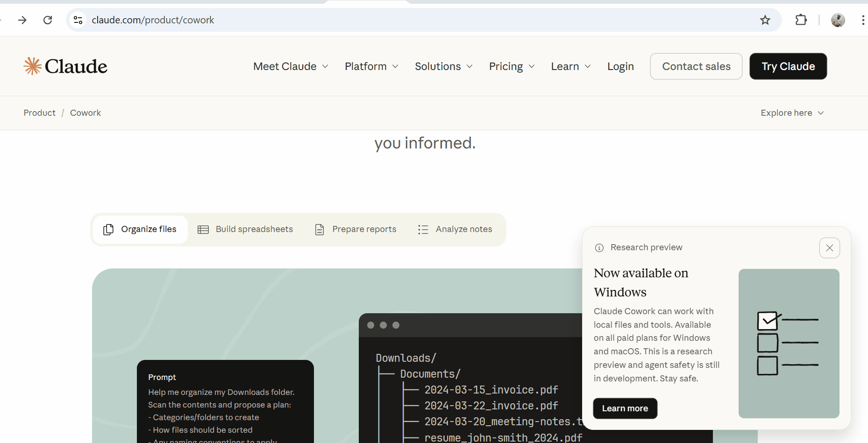Screen dimensions: 868x443
Task: Click the Research preview info icon
Action: coord(599,248)
